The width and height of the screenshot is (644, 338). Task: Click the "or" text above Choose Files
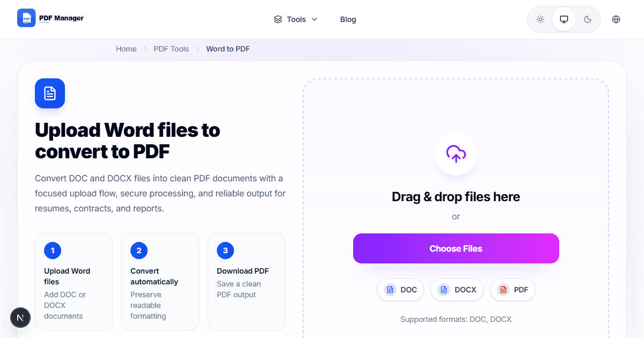[x=456, y=217]
